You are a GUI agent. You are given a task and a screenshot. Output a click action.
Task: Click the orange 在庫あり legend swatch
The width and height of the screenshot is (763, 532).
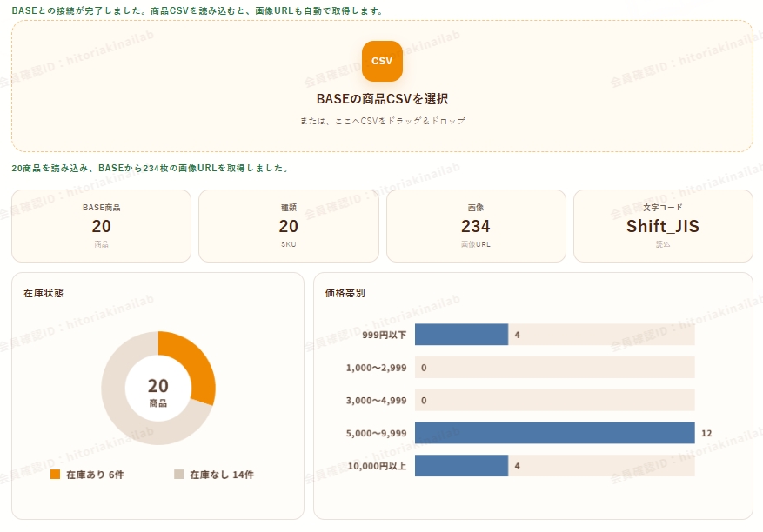(55, 474)
